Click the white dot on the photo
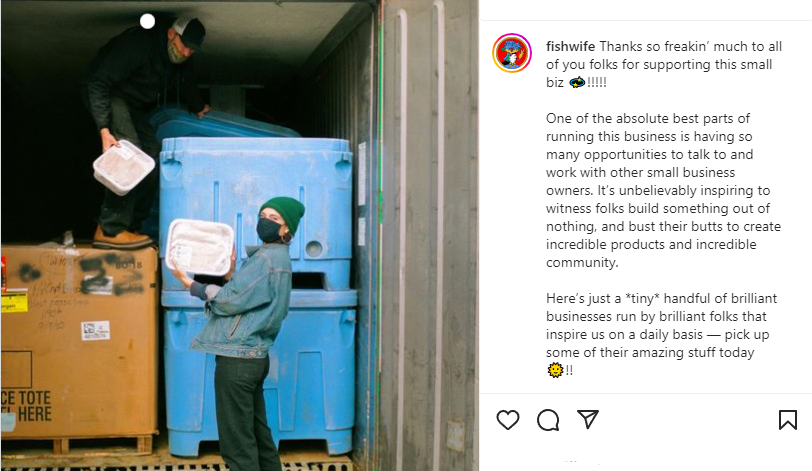 148,21
